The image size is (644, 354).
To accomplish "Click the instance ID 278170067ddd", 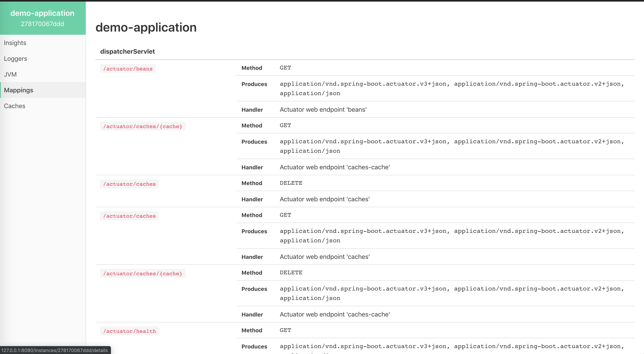I will click(42, 24).
